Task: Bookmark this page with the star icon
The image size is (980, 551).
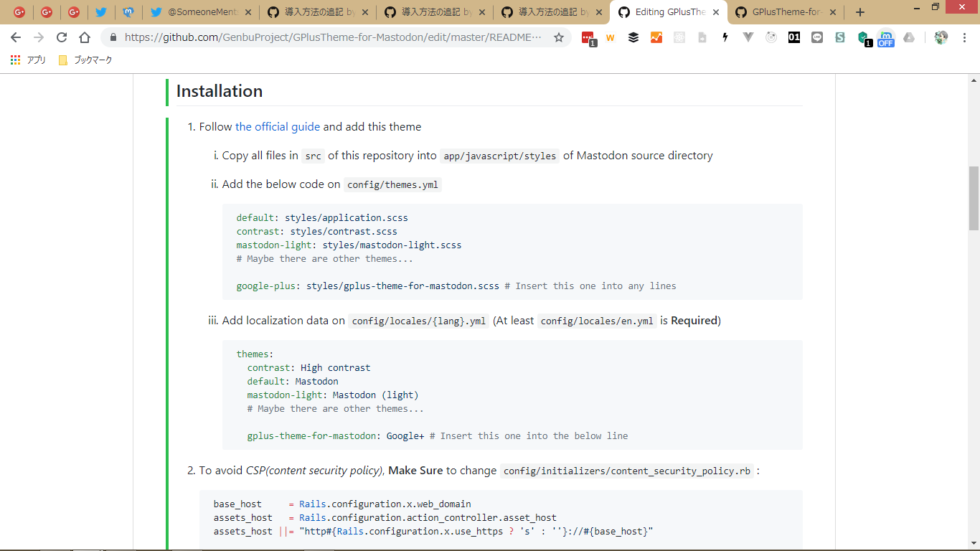Action: pos(559,37)
